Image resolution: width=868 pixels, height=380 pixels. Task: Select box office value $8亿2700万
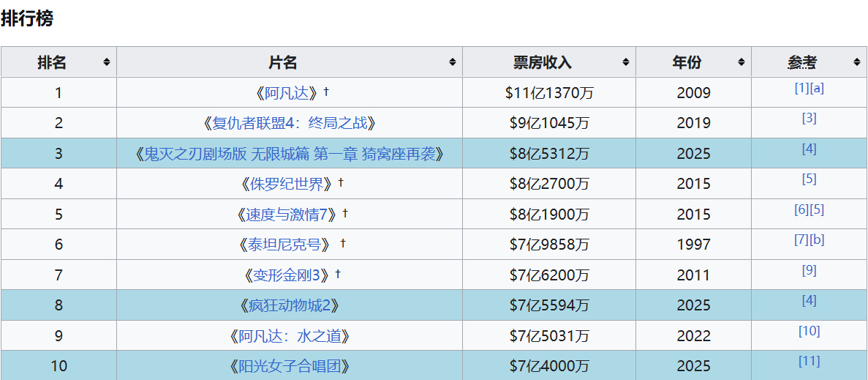[x=549, y=184]
